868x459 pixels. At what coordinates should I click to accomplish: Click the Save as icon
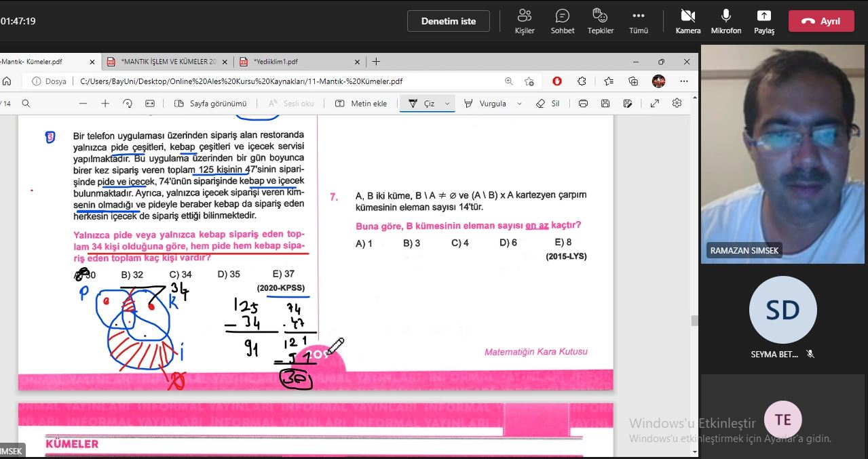point(628,104)
